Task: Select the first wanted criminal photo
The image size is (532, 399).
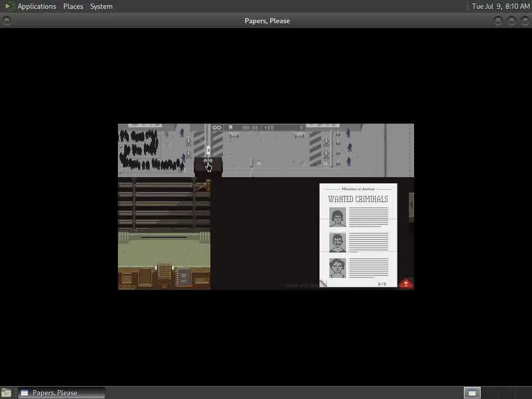Action: tap(338, 217)
